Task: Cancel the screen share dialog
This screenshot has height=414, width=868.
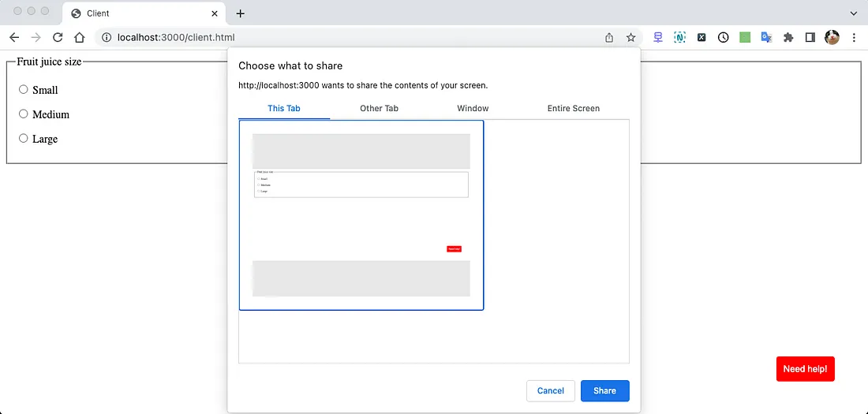Action: pos(550,390)
